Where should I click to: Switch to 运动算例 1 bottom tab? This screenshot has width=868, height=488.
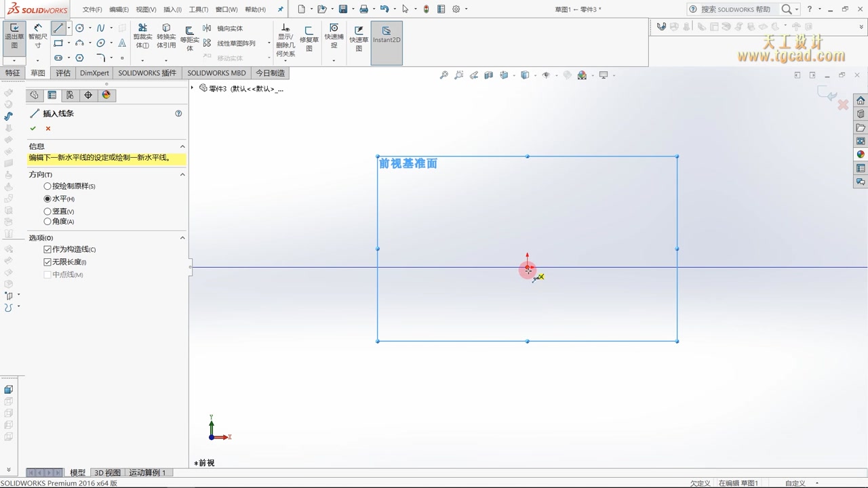click(x=148, y=472)
